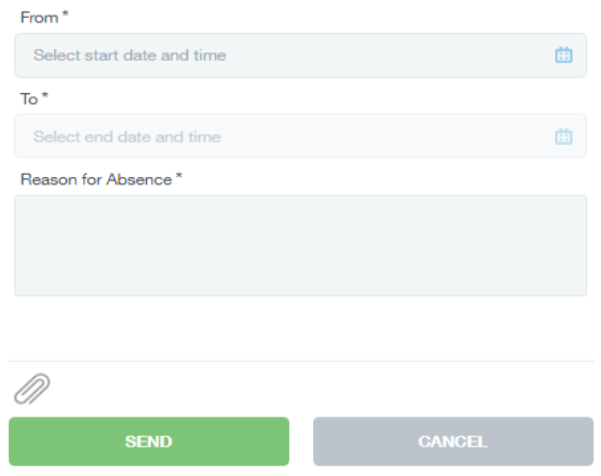601x476 pixels.
Task: Click the "From" field label
Action: point(38,17)
